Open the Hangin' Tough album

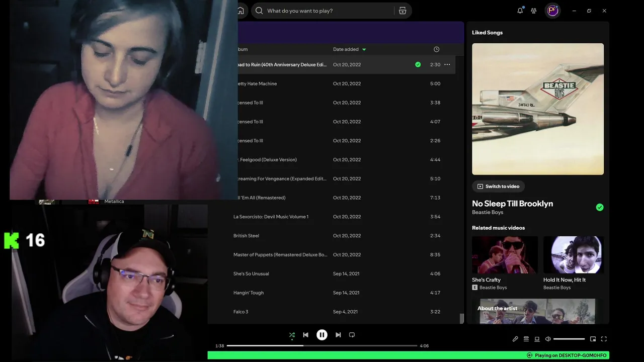(249, 293)
